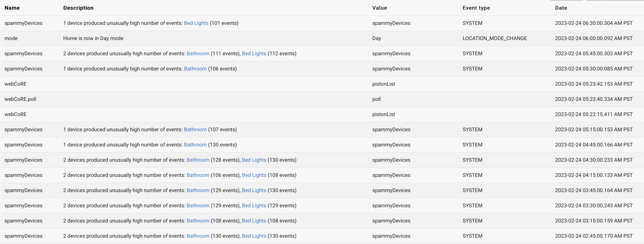
Task: Click SYSTEM event type in 05:30:00 row
Action: tap(472, 69)
